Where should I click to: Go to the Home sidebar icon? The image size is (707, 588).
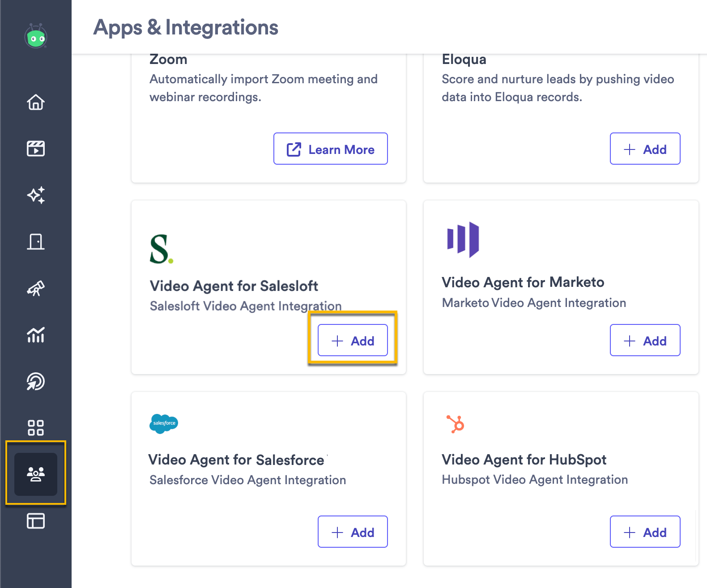coord(36,102)
